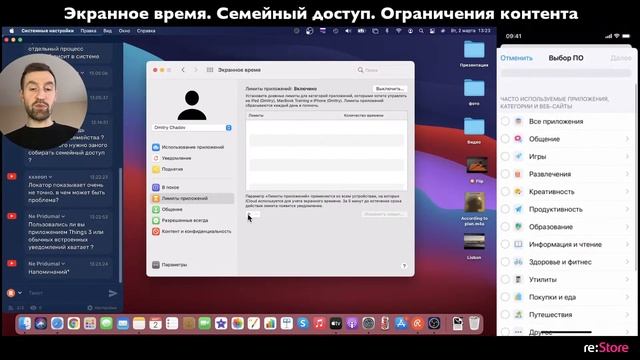Select the Общение radio button on iPhone

[x=505, y=139]
